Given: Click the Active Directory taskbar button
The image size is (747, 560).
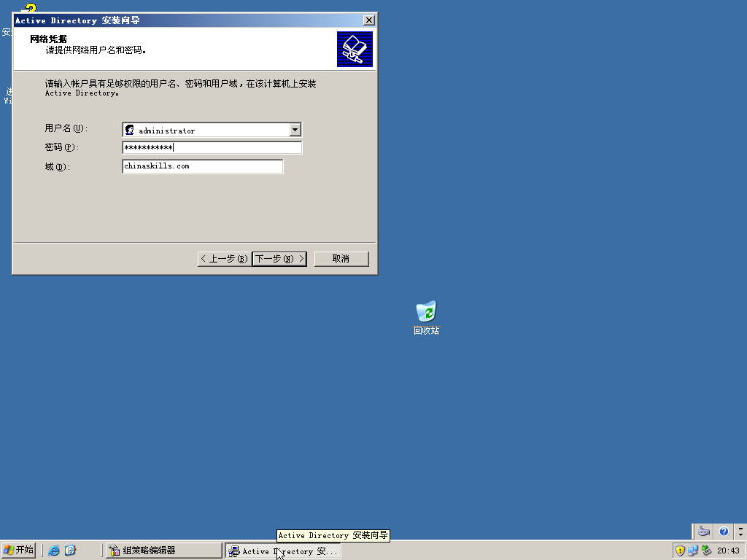Looking at the screenshot, I should pyautogui.click(x=283, y=551).
